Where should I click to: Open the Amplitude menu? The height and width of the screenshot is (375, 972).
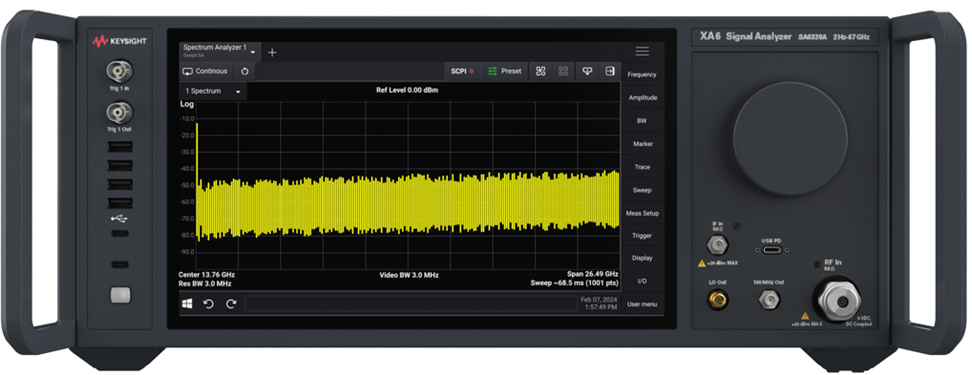coord(642,98)
